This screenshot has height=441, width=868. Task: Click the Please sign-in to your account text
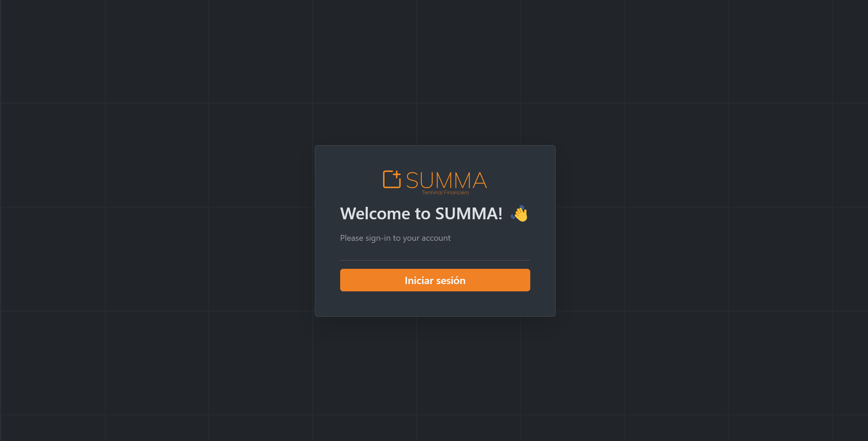395,238
